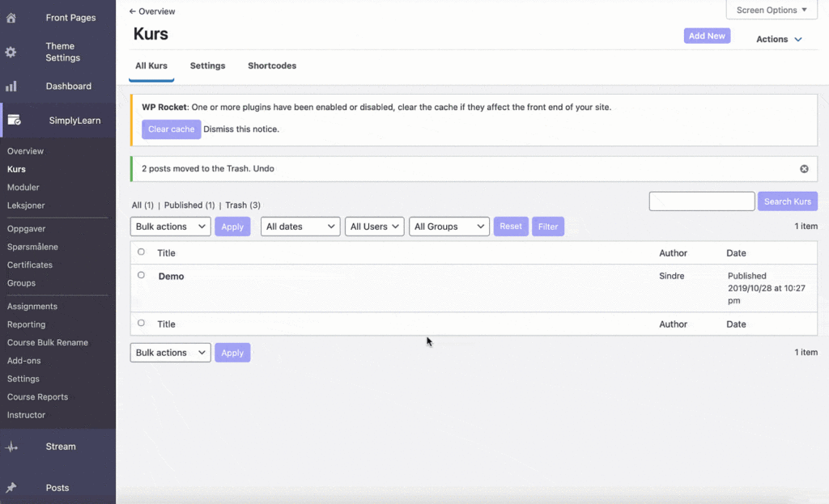
Task: Open the All dates filter dropdown
Action: 300,227
